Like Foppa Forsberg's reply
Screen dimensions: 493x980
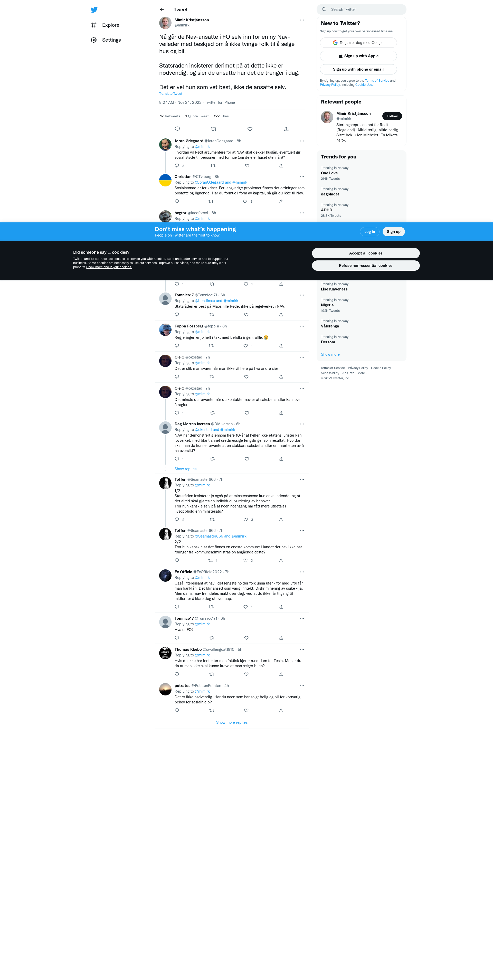tap(246, 346)
